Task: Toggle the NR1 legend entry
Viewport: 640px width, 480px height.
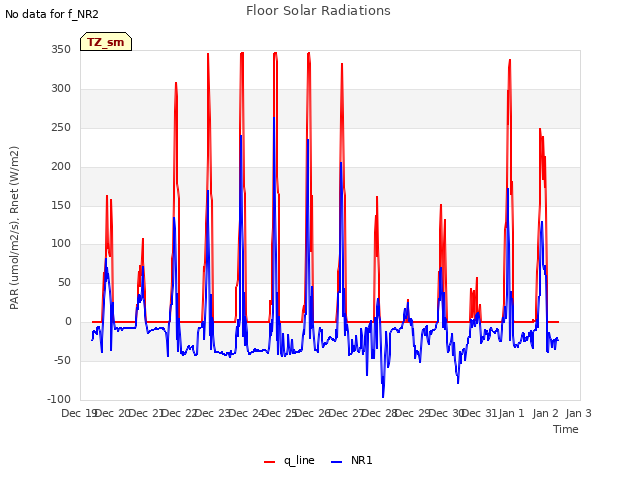Action: [x=351, y=460]
